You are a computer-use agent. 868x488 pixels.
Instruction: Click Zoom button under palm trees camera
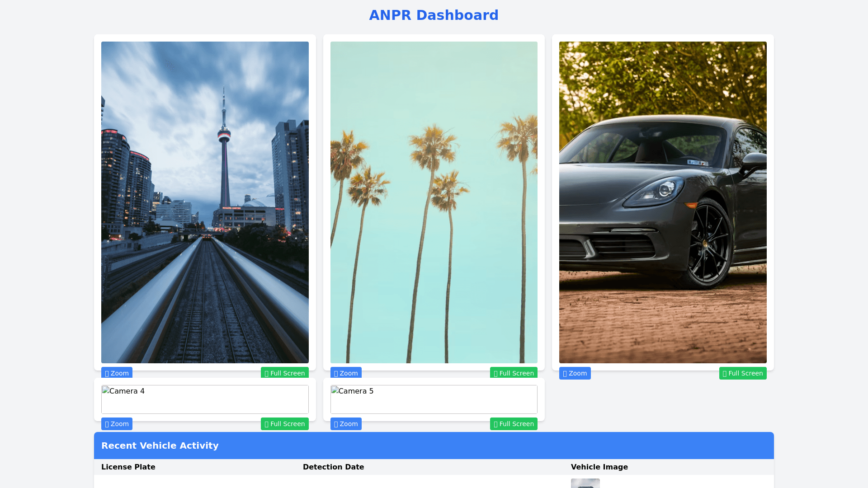click(x=346, y=373)
